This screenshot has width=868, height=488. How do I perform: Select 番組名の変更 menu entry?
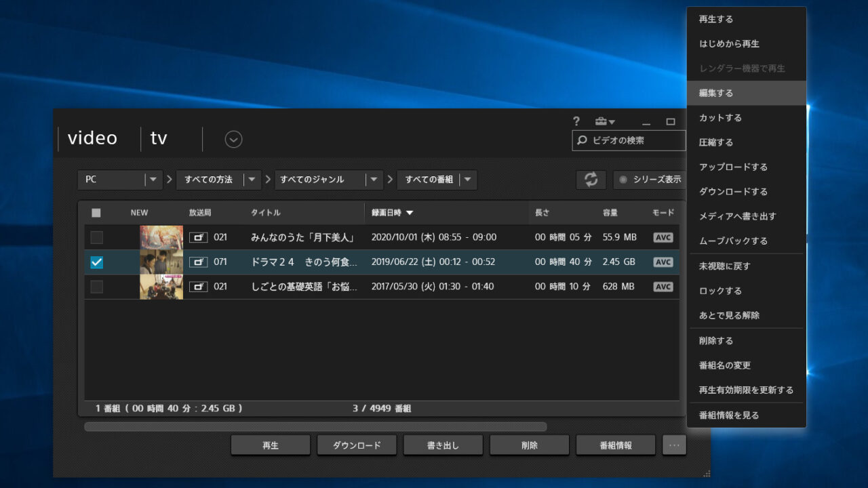coord(725,365)
